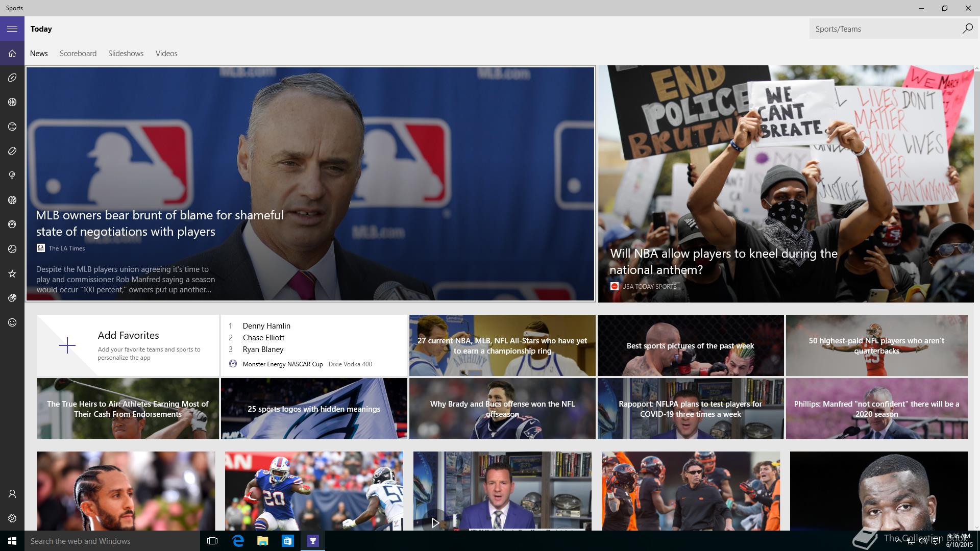The height and width of the screenshot is (551, 980).
Task: Click the search magnifier icon
Action: [967, 29]
